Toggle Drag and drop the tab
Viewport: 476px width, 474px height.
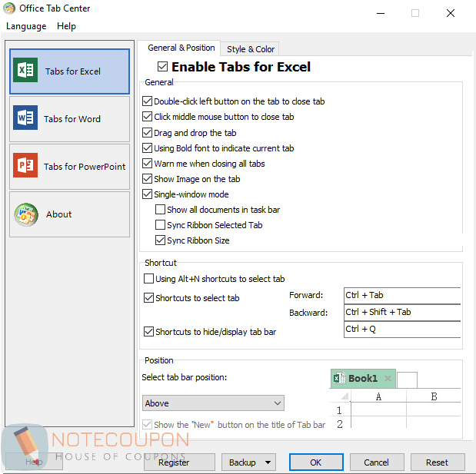coord(147,133)
